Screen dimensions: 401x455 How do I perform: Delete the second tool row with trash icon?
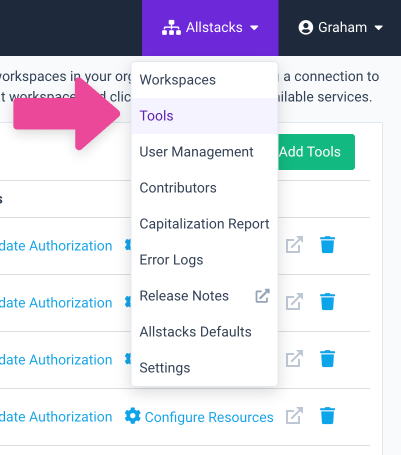tap(327, 302)
